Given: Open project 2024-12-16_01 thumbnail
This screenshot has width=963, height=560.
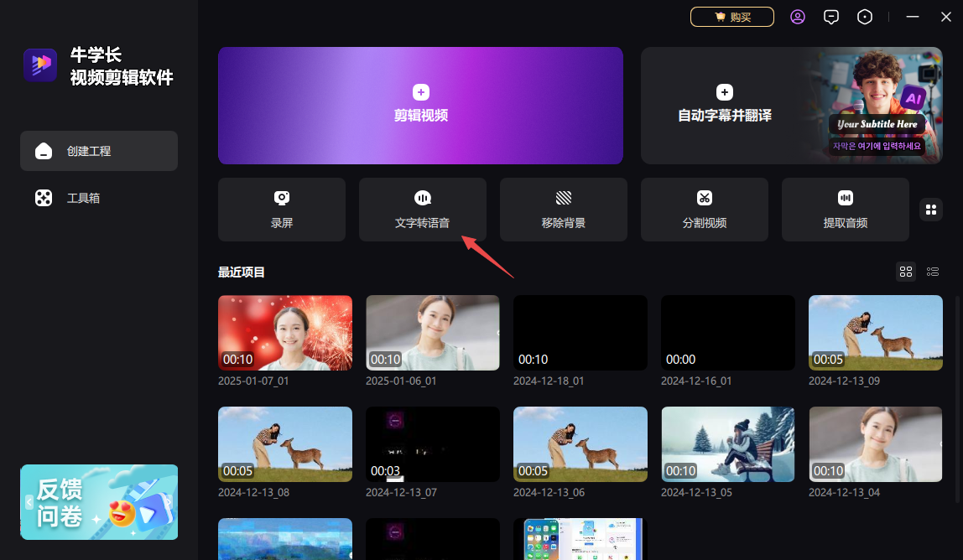Looking at the screenshot, I should [x=728, y=333].
